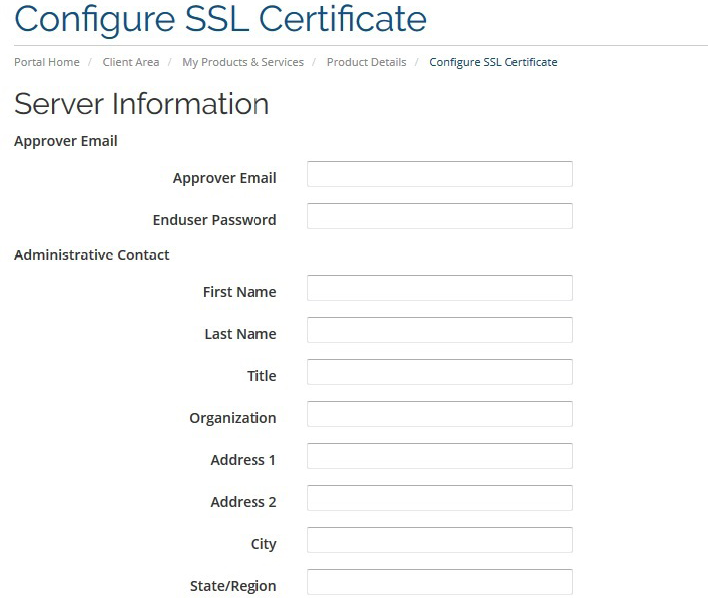
Task: Click into the Enduser Password field
Action: click(x=440, y=216)
